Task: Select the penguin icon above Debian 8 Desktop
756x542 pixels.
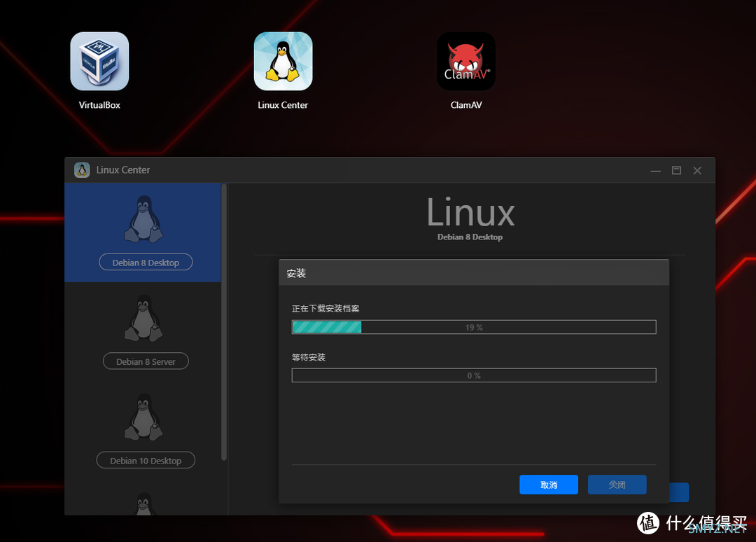Action: coord(143,219)
